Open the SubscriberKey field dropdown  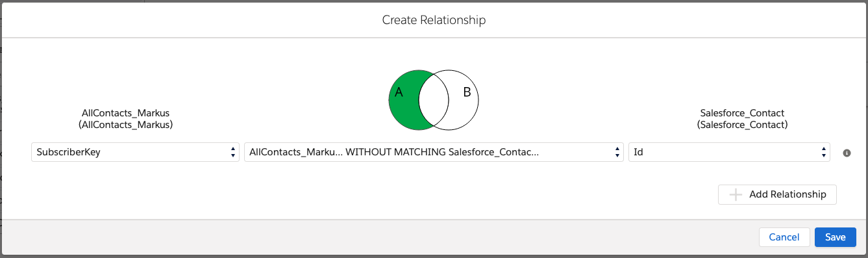tap(135, 152)
